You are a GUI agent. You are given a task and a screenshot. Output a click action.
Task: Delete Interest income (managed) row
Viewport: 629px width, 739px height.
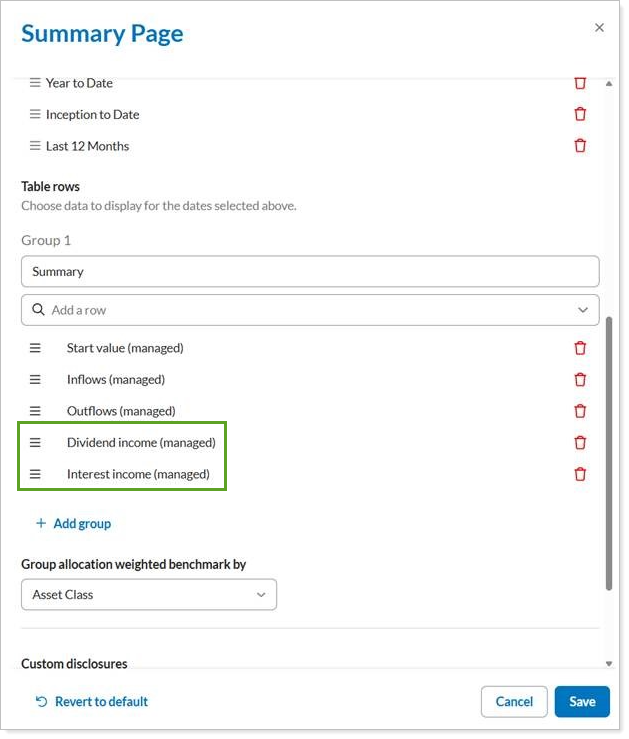click(x=580, y=474)
